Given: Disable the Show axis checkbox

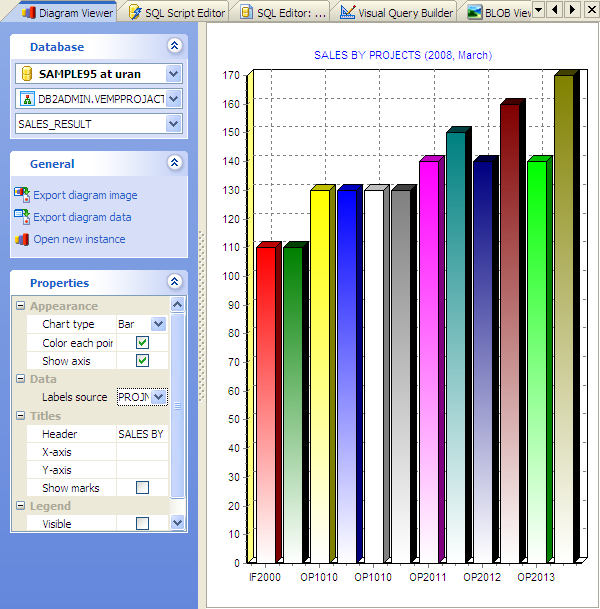Looking at the screenshot, I should click(x=142, y=361).
